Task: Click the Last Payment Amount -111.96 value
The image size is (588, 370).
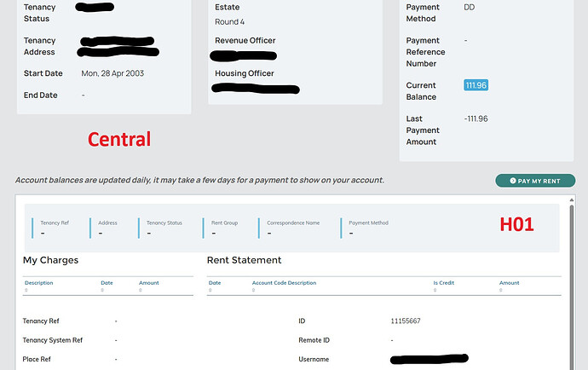Action: pyautogui.click(x=476, y=119)
